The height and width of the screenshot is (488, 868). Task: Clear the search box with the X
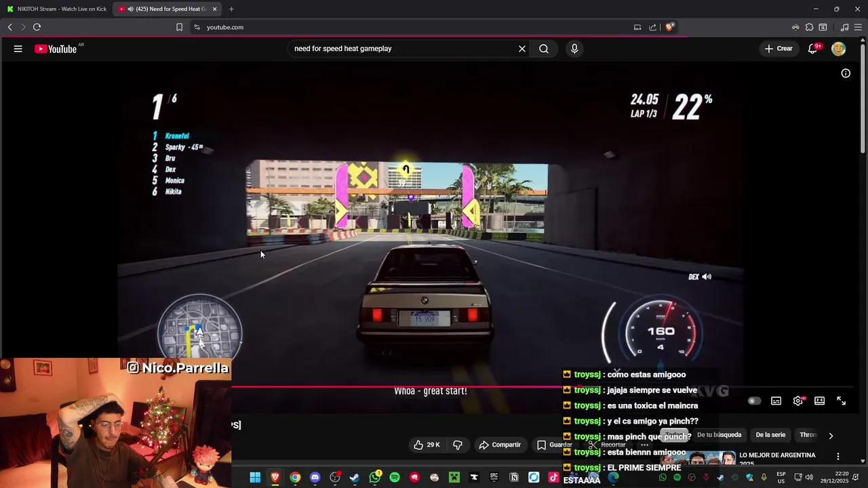pyautogui.click(x=522, y=49)
